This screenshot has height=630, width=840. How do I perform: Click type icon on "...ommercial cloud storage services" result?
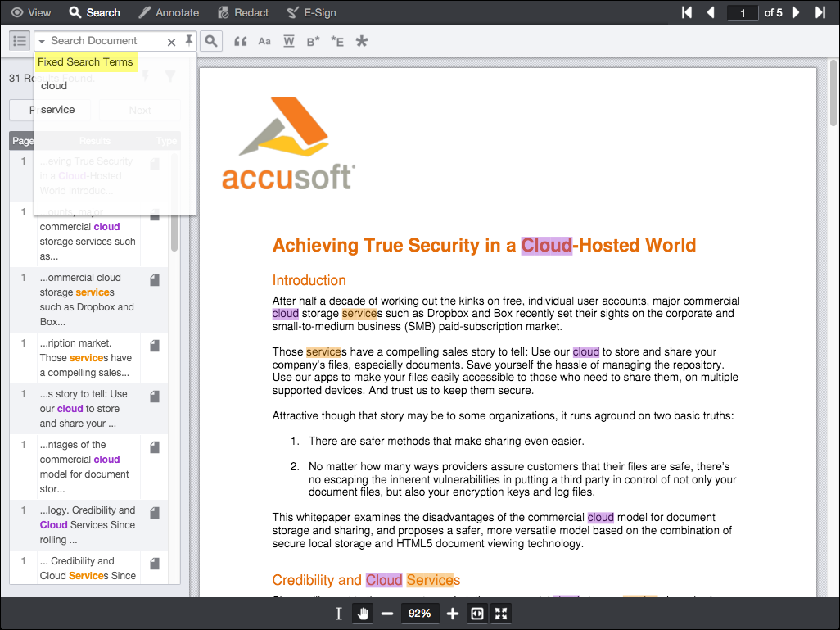(155, 280)
